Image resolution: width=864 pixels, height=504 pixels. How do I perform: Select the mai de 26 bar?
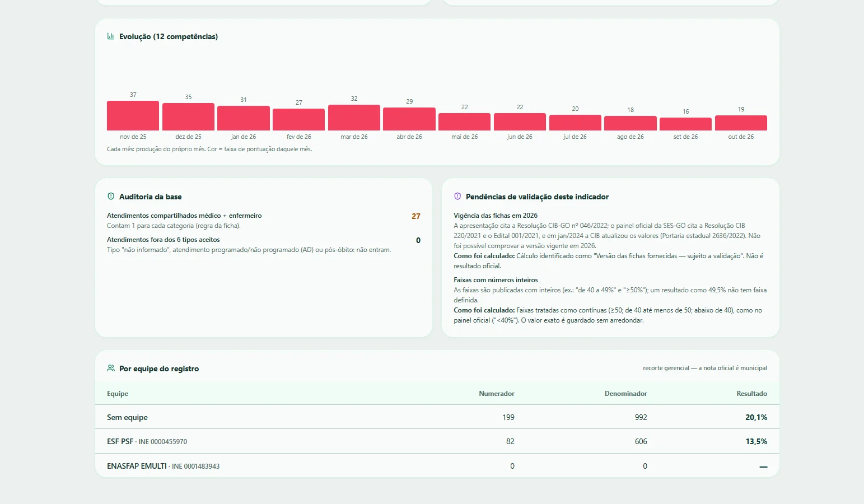(465, 122)
